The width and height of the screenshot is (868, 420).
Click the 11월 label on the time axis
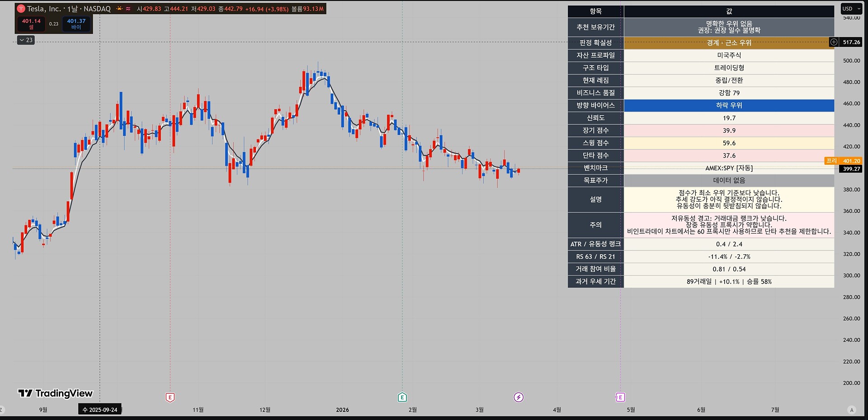[x=198, y=410]
